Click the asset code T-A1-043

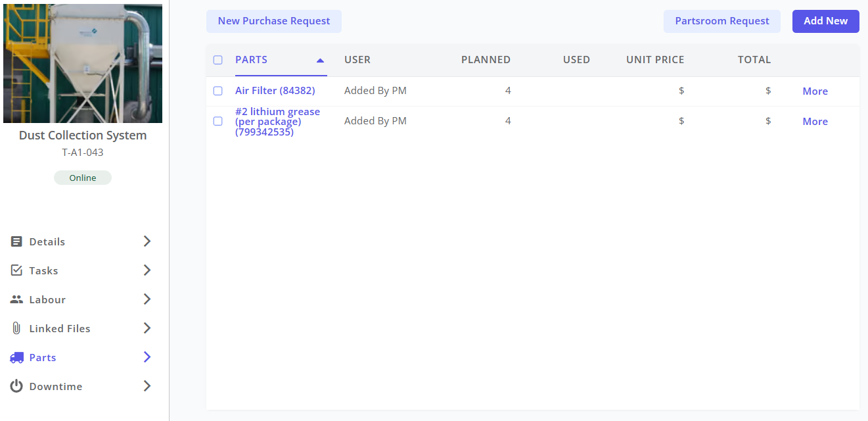pyautogui.click(x=83, y=153)
